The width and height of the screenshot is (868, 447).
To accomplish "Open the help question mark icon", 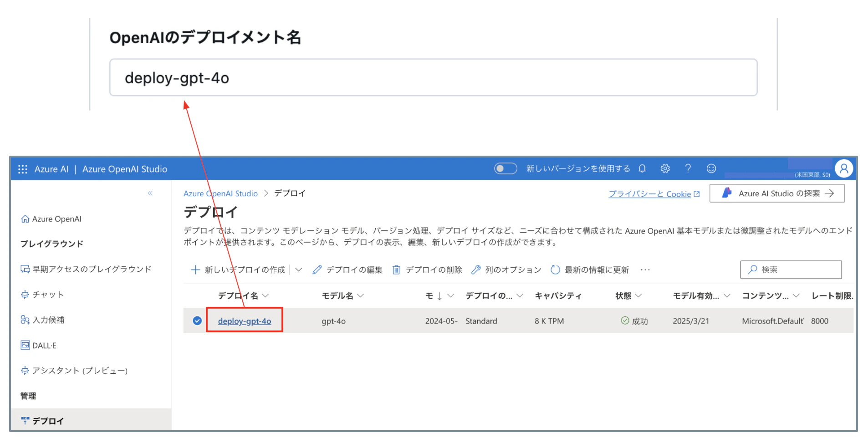I will point(688,169).
